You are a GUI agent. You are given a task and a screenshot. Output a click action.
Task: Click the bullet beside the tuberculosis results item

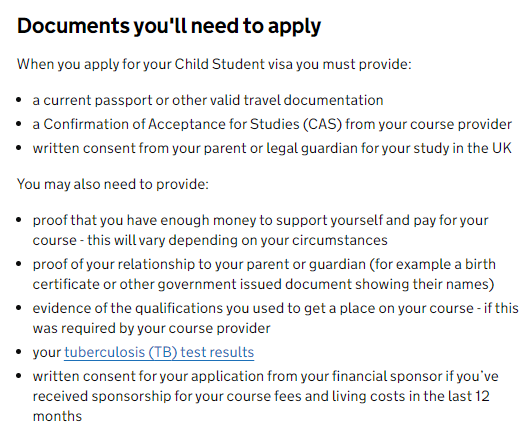pos(19,352)
